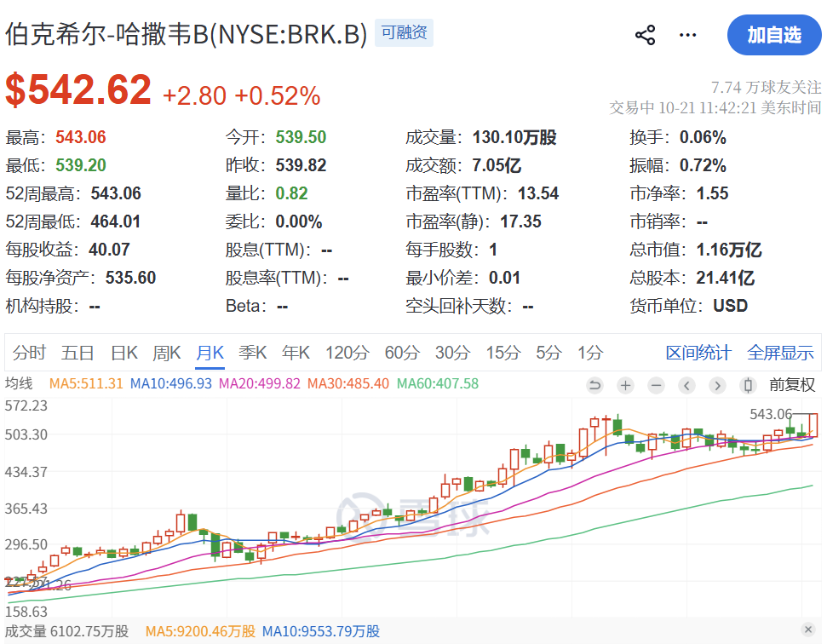
Task: Select the 周K chart tab
Action: 167,353
